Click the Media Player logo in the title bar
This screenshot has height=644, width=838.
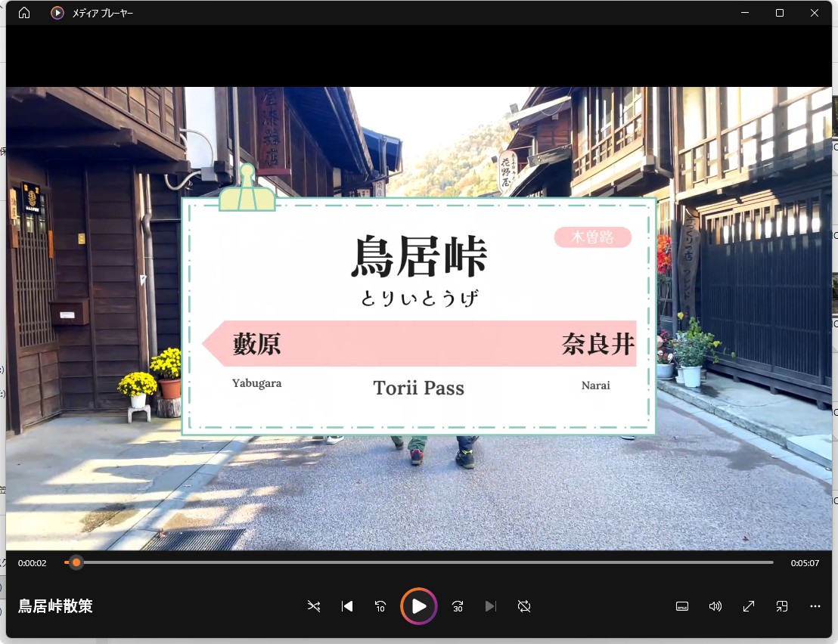57,13
